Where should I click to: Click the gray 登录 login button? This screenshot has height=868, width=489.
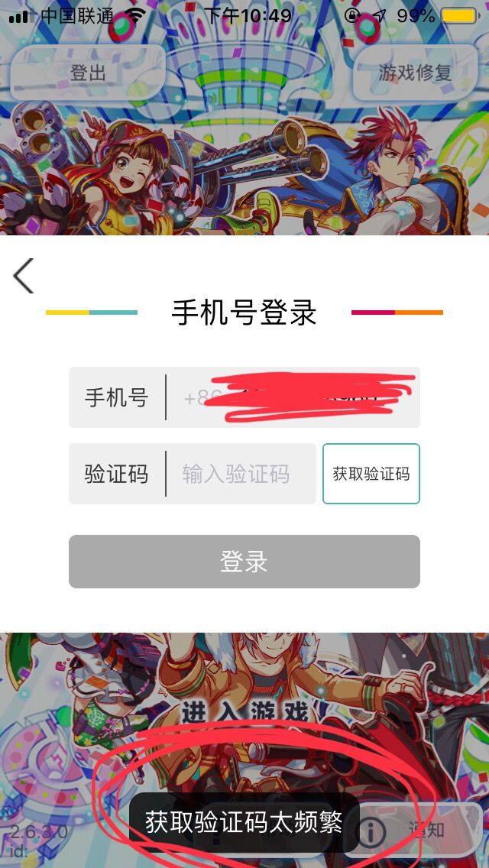tap(244, 562)
